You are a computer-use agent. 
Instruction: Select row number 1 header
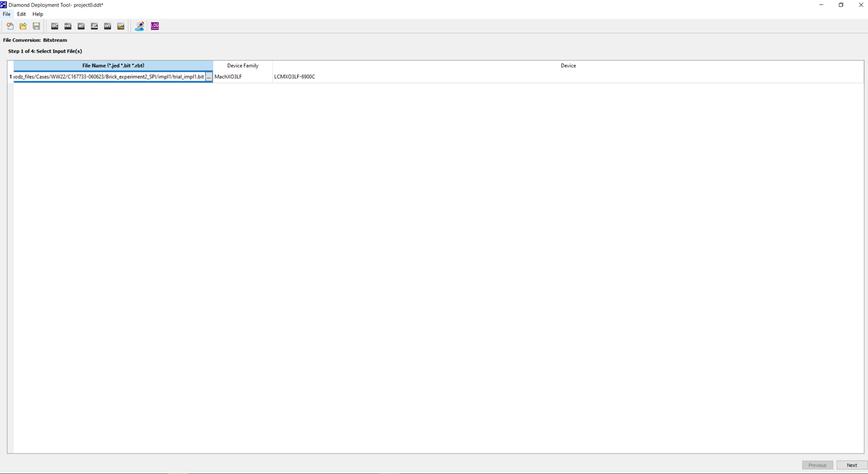(x=10, y=77)
